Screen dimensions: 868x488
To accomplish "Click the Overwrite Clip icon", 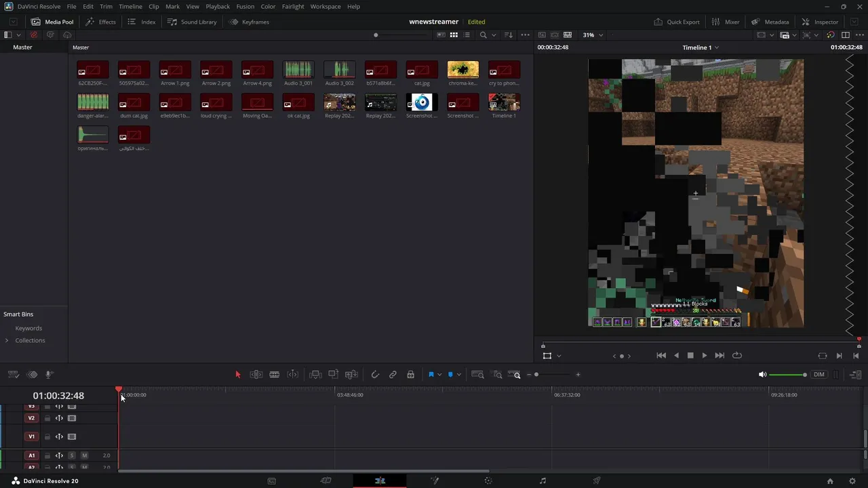I will pyautogui.click(x=333, y=374).
